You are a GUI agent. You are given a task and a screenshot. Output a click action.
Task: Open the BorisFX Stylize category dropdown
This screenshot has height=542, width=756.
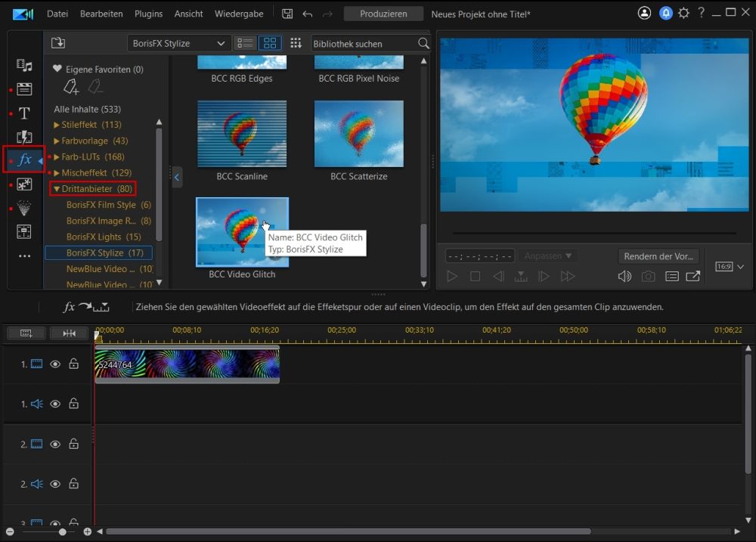[x=178, y=43]
